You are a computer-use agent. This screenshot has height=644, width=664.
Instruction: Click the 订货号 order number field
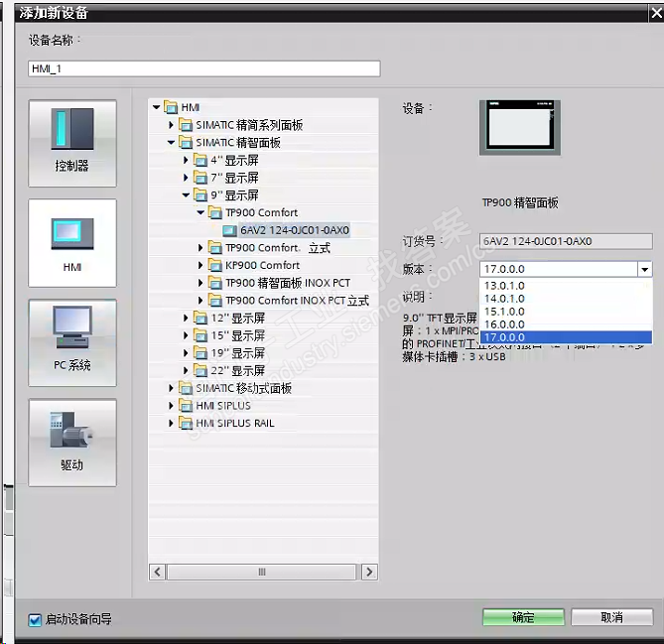coord(566,241)
